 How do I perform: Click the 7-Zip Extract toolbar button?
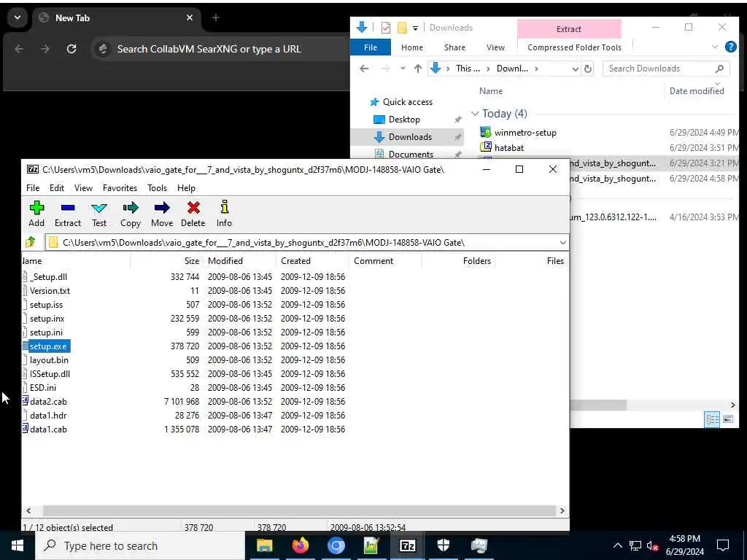(x=68, y=214)
